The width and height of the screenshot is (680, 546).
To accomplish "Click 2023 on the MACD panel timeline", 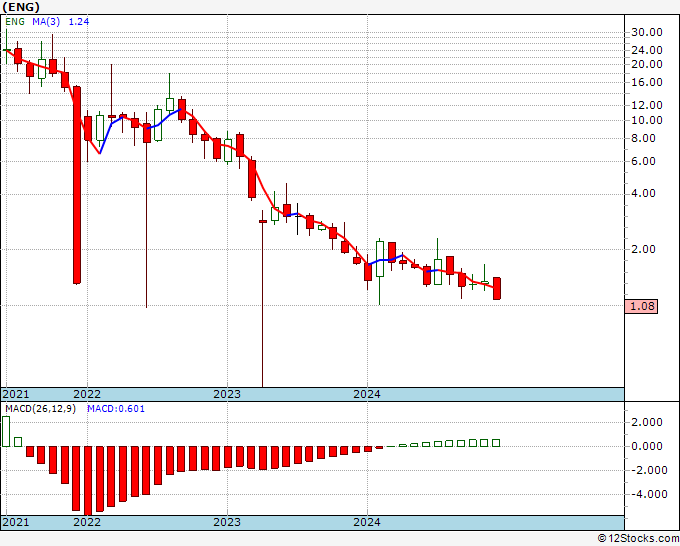I will [227, 522].
